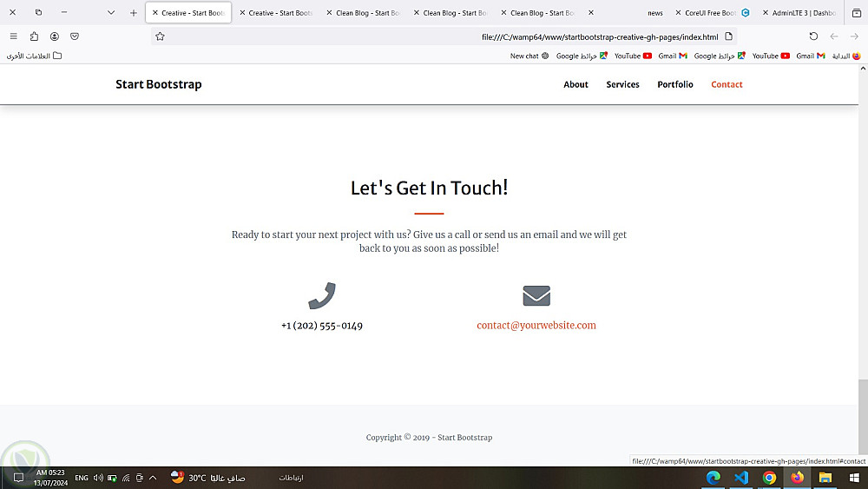
Task: Click the Start Bootstrap brand link
Action: coord(158,84)
